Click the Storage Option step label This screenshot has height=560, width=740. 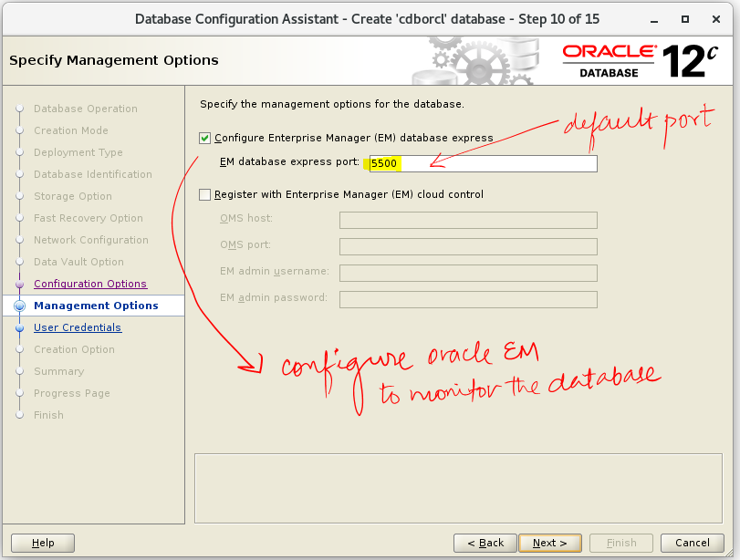pyautogui.click(x=73, y=196)
